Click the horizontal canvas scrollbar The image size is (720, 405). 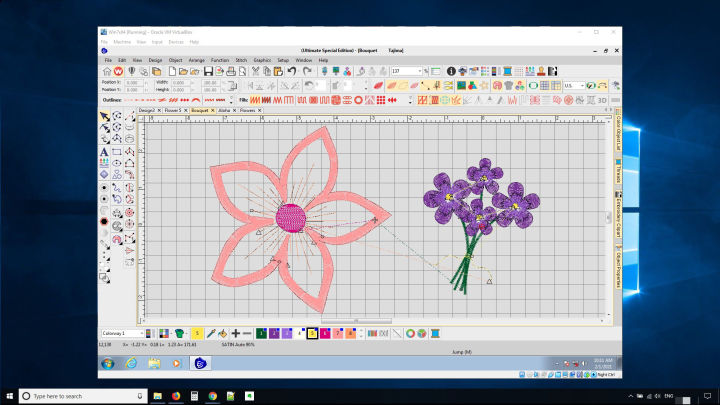tap(356, 321)
